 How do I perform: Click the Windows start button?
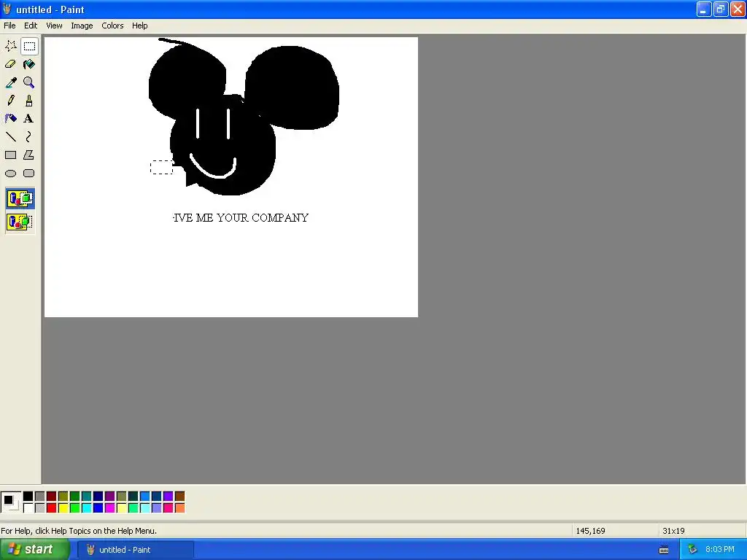34,550
